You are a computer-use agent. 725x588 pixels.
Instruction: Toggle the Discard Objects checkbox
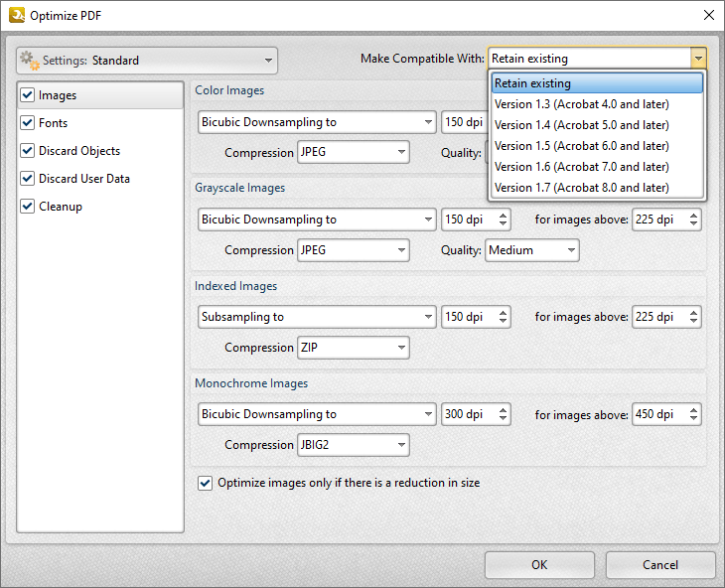click(27, 151)
